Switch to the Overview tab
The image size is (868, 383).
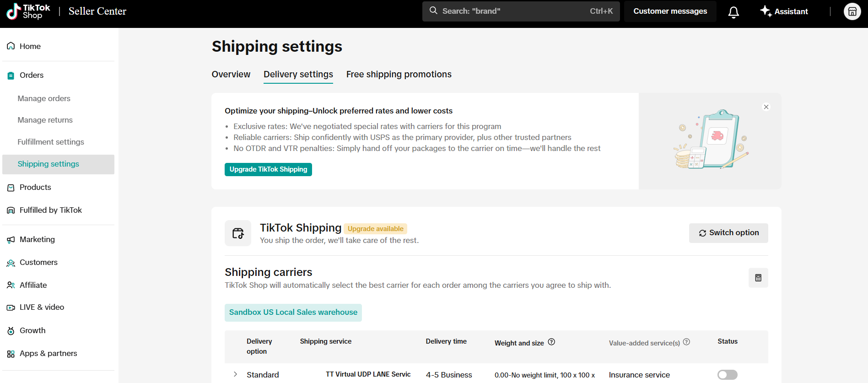click(231, 74)
